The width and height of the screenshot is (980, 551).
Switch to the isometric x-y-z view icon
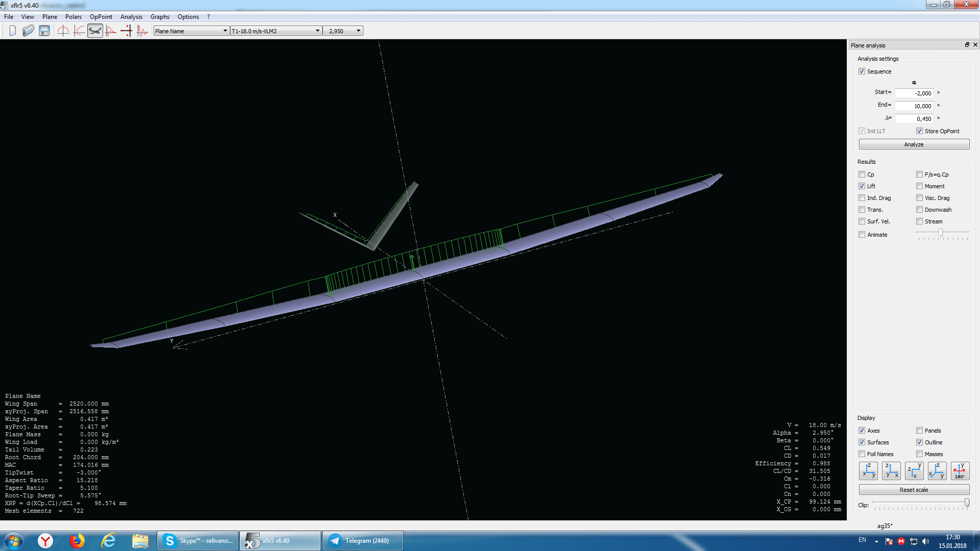point(937,470)
